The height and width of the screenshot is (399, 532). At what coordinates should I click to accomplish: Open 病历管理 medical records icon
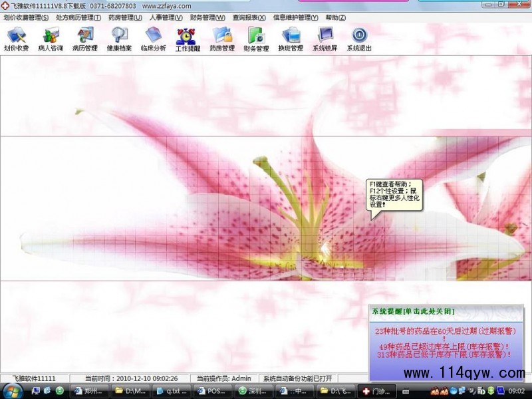point(85,39)
